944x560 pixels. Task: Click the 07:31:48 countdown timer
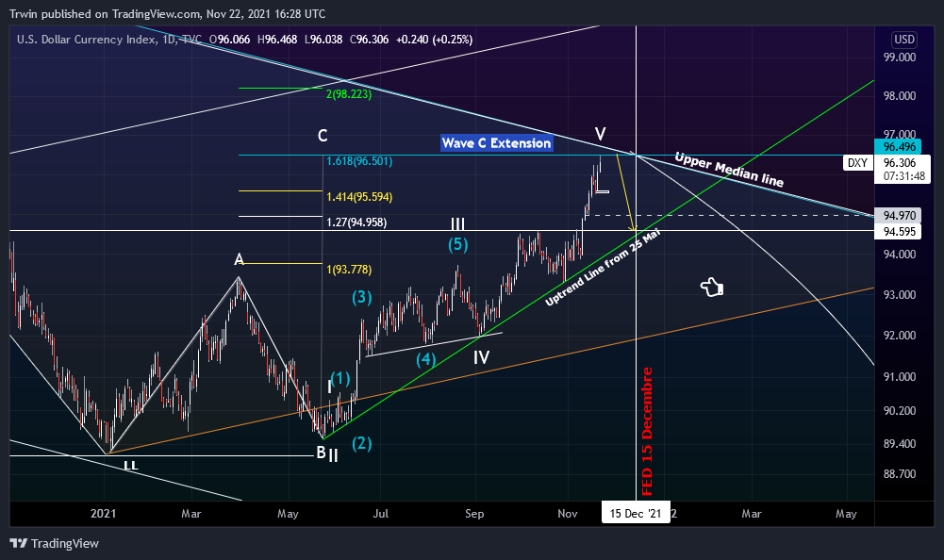pos(903,176)
